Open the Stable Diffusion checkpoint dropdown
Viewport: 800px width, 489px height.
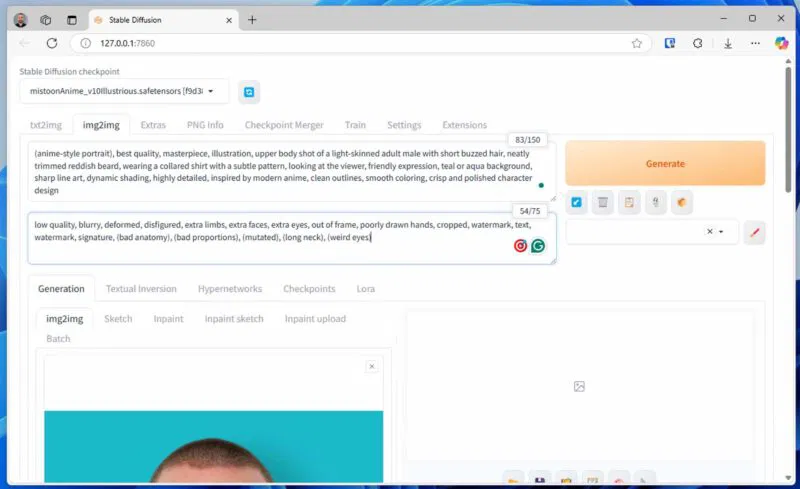pyautogui.click(x=124, y=91)
